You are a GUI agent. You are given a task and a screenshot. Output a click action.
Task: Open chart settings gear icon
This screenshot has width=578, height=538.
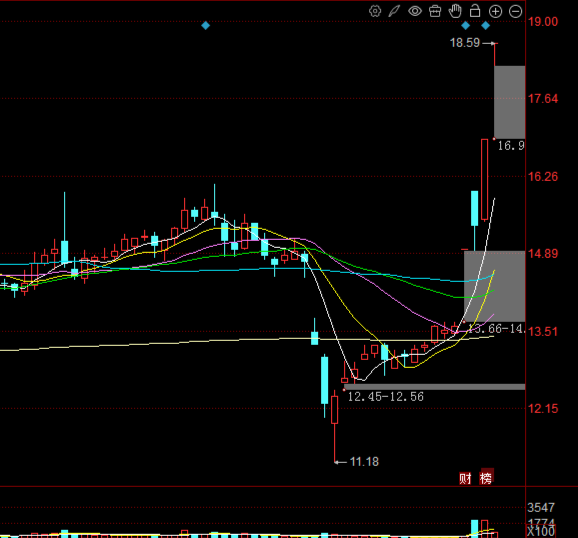(375, 11)
